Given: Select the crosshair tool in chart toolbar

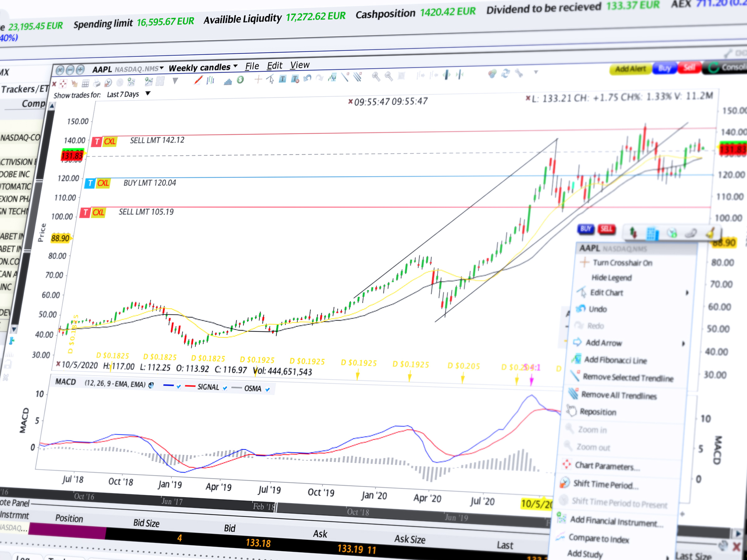Looking at the screenshot, I should pos(258,80).
